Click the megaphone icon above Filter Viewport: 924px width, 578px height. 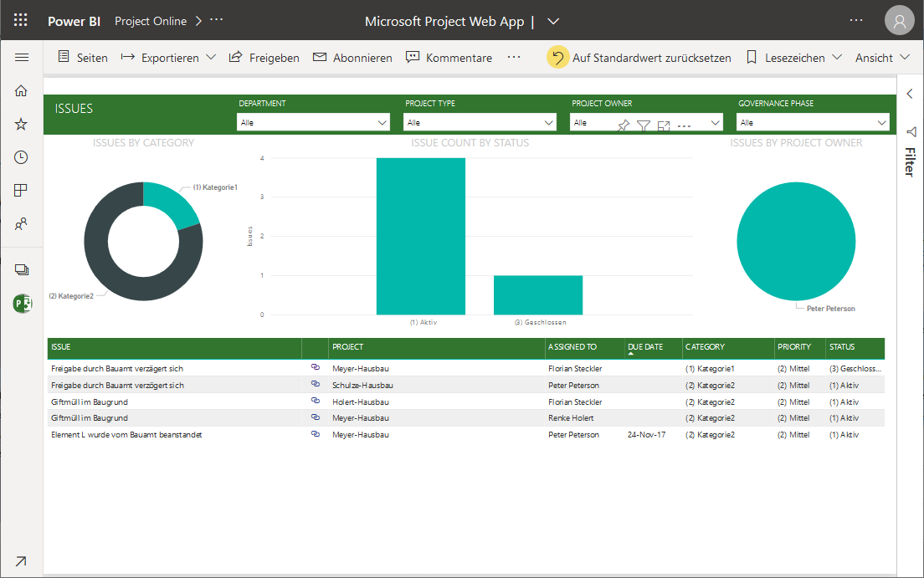point(911,131)
